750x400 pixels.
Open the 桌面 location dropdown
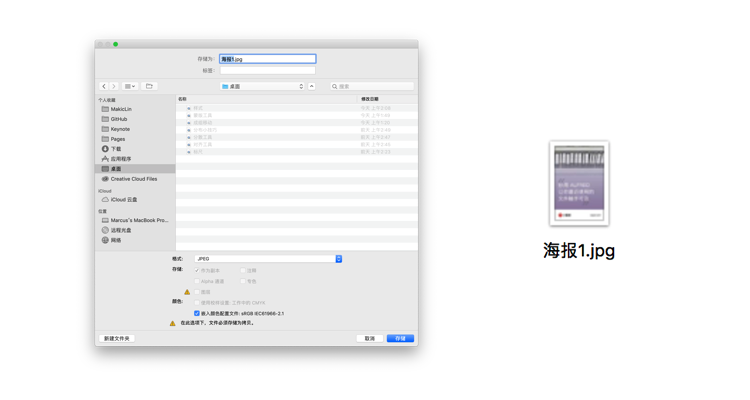click(262, 87)
